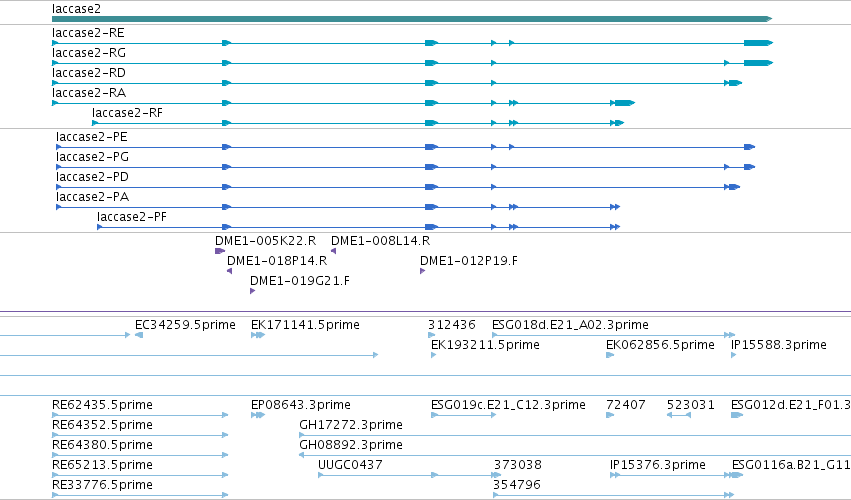Click the EP08643.3prime arrow glyph
Screen dimensions: 851x500
(x=258, y=415)
